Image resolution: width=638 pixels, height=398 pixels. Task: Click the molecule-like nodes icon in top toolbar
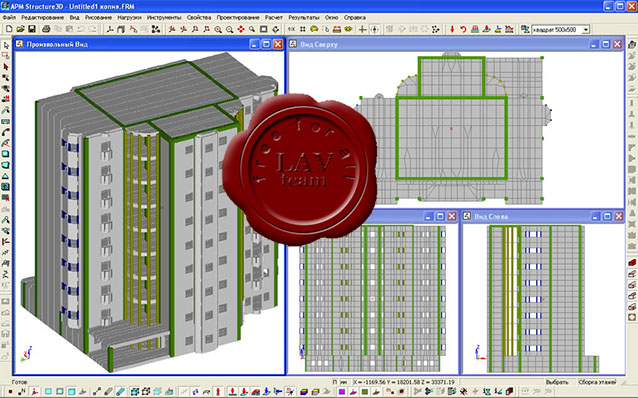point(155,29)
